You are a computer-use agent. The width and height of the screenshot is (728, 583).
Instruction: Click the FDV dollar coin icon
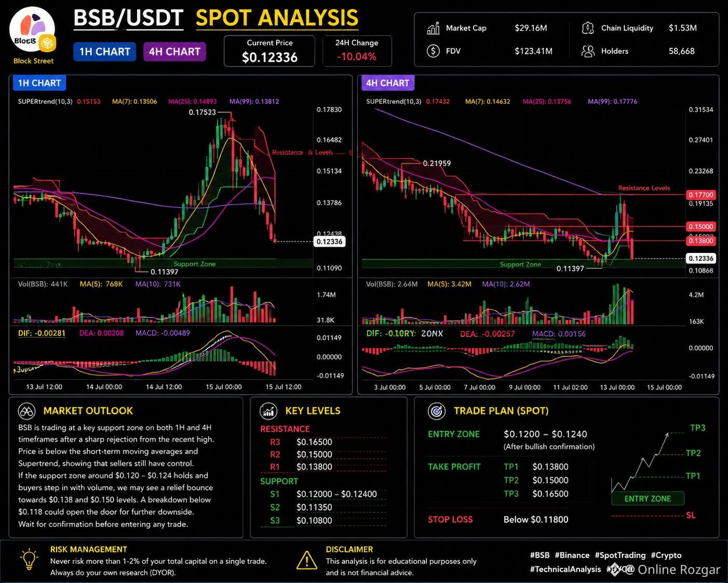click(433, 51)
